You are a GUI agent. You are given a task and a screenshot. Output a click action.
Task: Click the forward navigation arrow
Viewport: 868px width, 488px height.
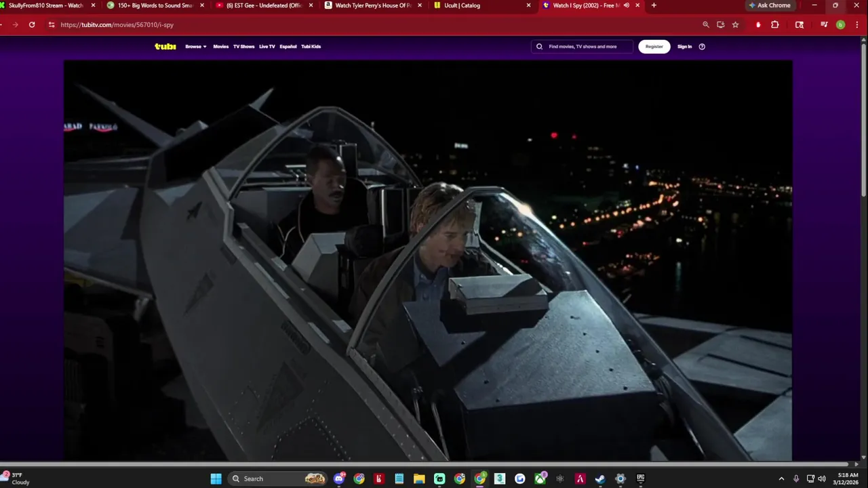[15, 24]
